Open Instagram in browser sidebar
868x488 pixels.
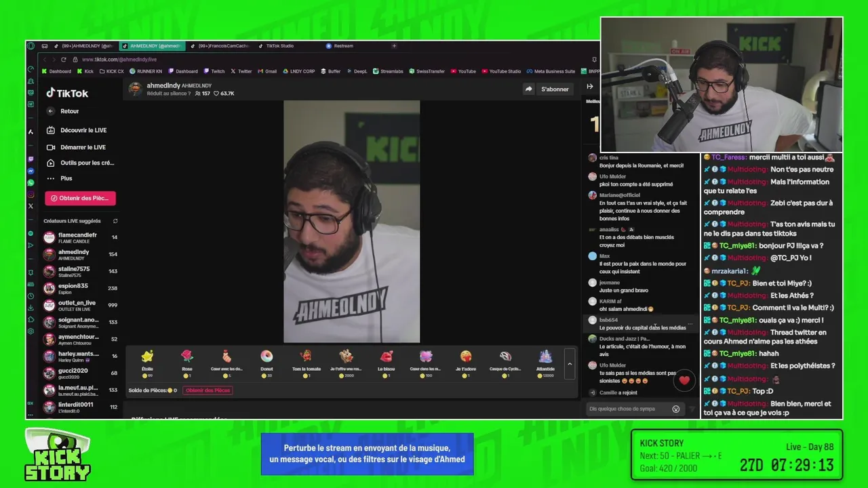click(31, 195)
